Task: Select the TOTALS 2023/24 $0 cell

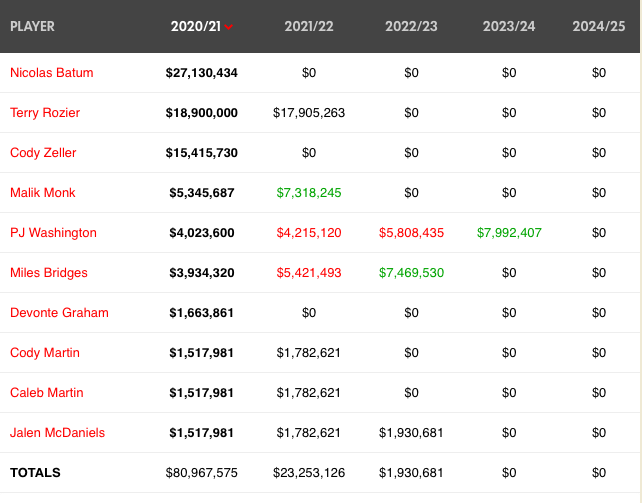Action: click(509, 473)
